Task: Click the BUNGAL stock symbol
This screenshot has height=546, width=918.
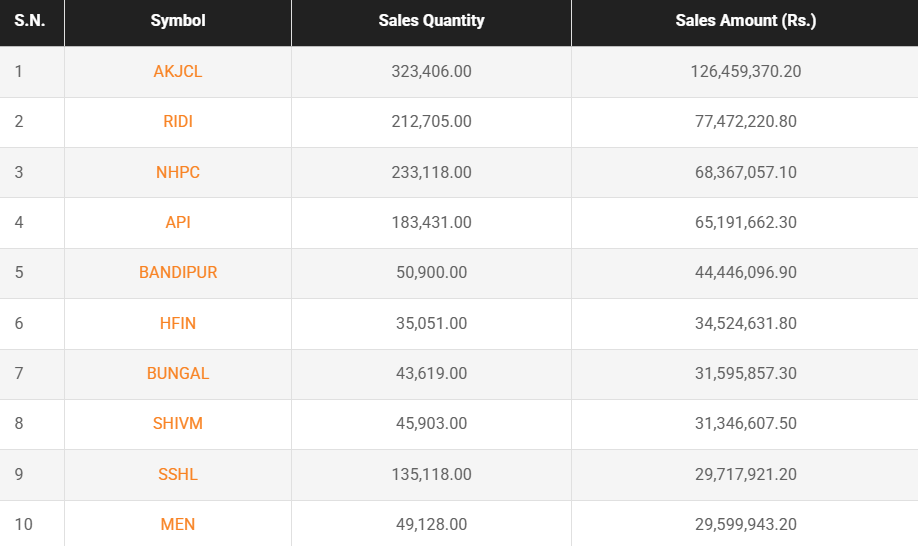Action: 177,373
